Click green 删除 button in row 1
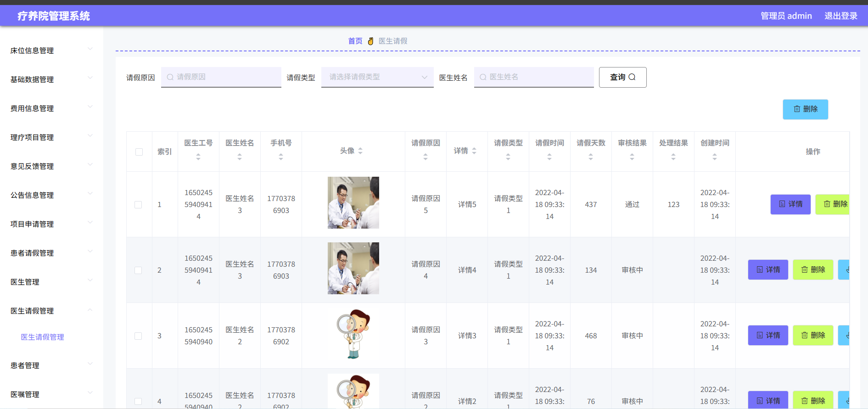The width and height of the screenshot is (868, 409). click(833, 204)
